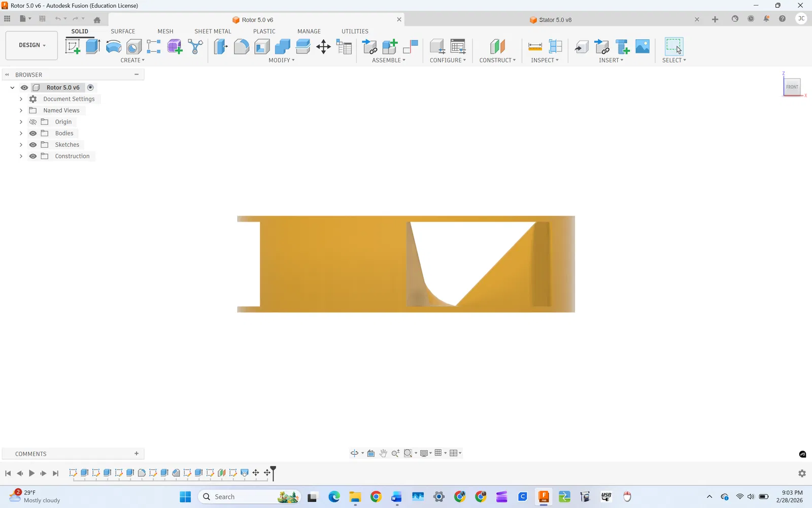Switch to the MESH tab

click(x=165, y=31)
